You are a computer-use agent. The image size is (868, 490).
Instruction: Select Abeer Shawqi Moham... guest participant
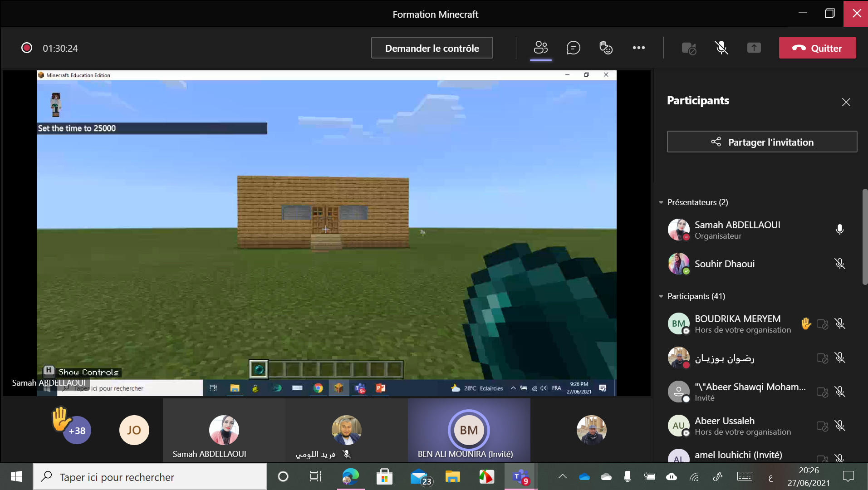click(759, 392)
